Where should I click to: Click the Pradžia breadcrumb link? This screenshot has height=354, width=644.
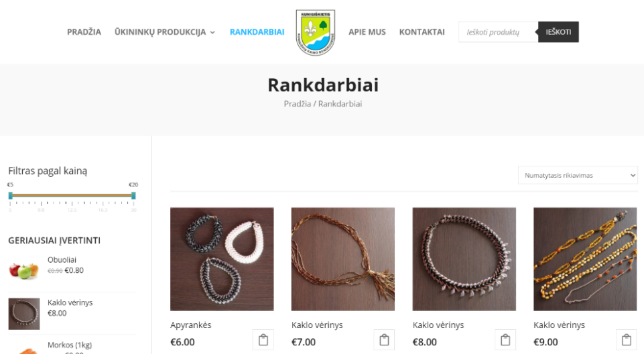(x=298, y=104)
